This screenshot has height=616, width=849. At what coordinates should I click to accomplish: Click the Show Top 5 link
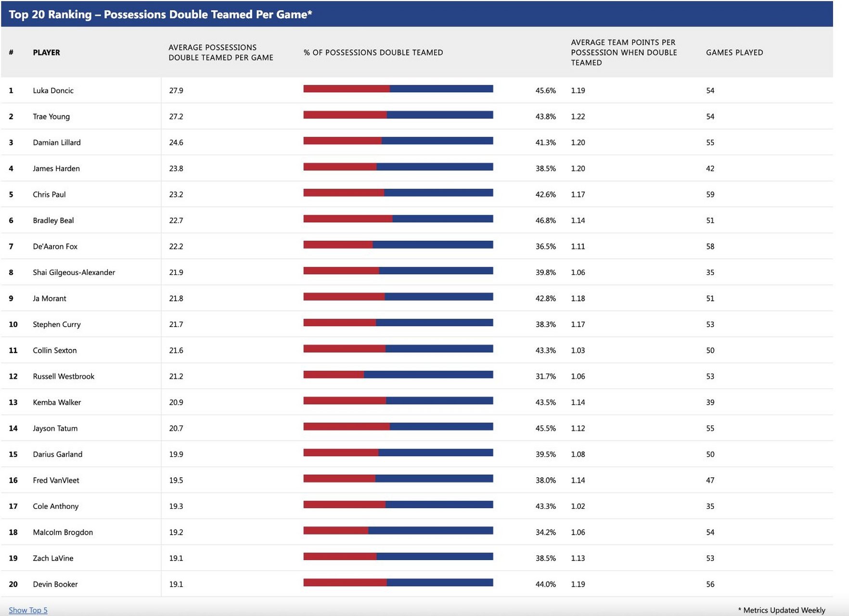click(28, 610)
